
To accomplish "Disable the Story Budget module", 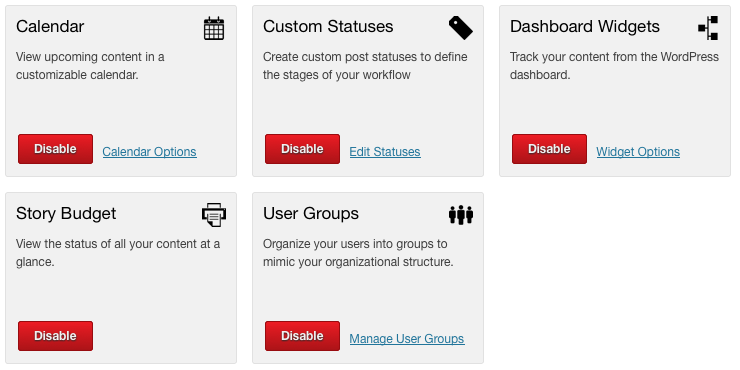I will pyautogui.click(x=55, y=336).
